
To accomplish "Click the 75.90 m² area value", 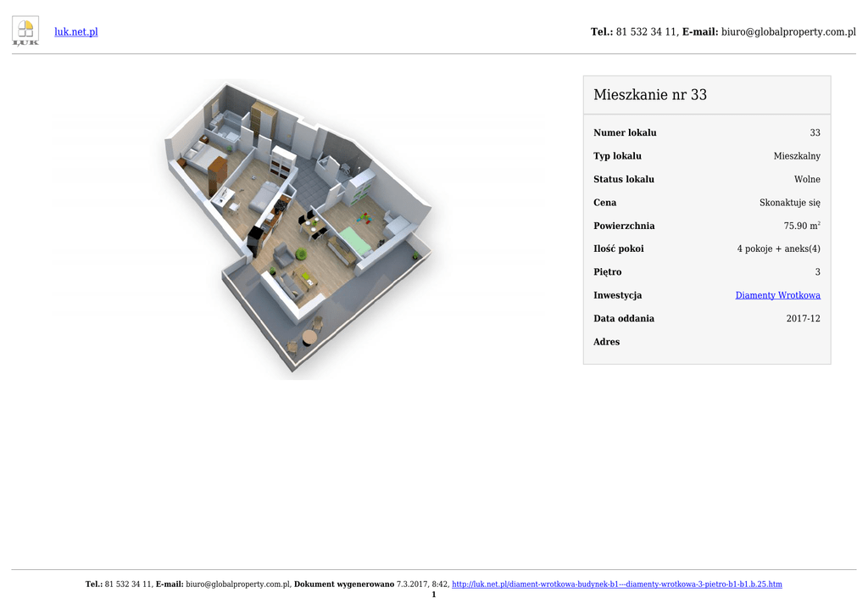I will tap(802, 226).
